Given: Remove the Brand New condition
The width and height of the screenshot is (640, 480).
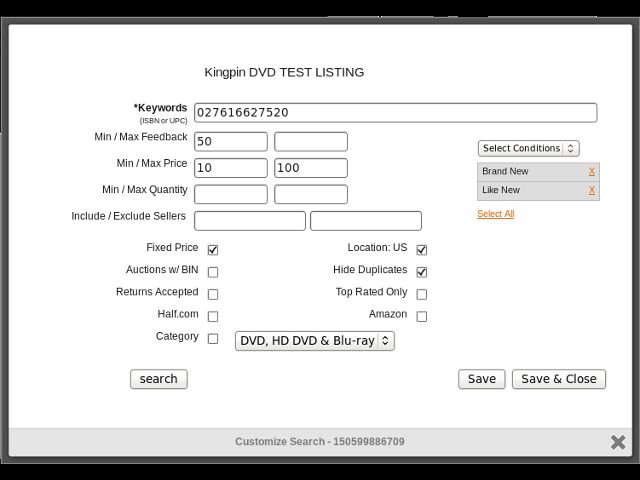Looking at the screenshot, I should click(x=591, y=171).
